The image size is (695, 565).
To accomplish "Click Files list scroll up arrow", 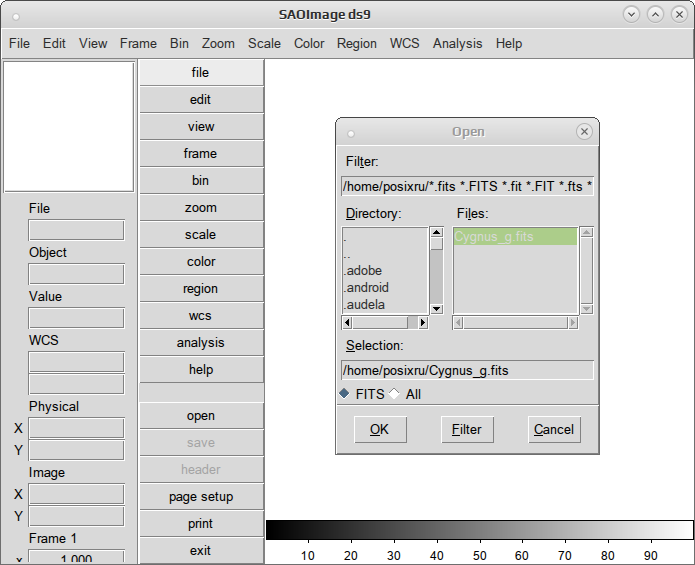I will tap(587, 232).
